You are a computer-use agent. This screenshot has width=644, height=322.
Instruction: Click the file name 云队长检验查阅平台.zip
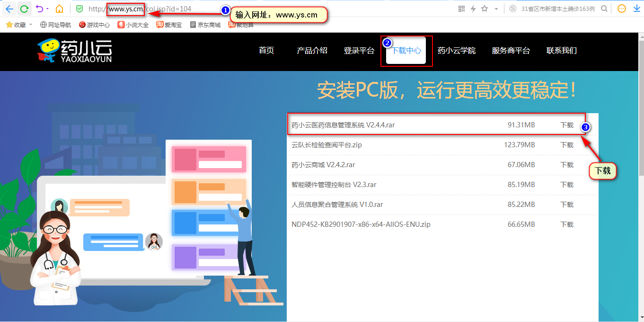(x=326, y=145)
